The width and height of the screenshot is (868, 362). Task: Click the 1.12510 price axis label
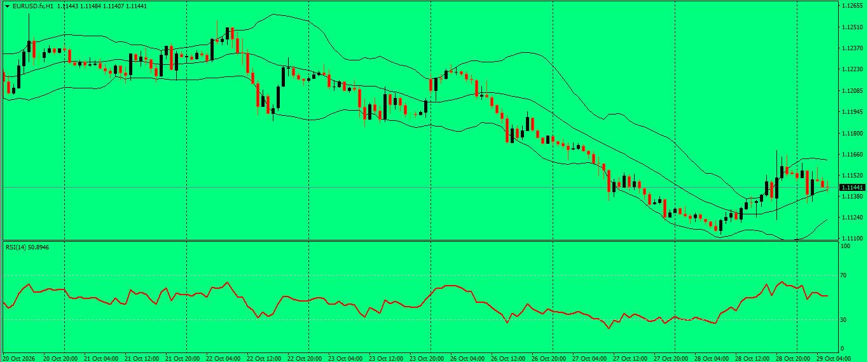pos(851,27)
